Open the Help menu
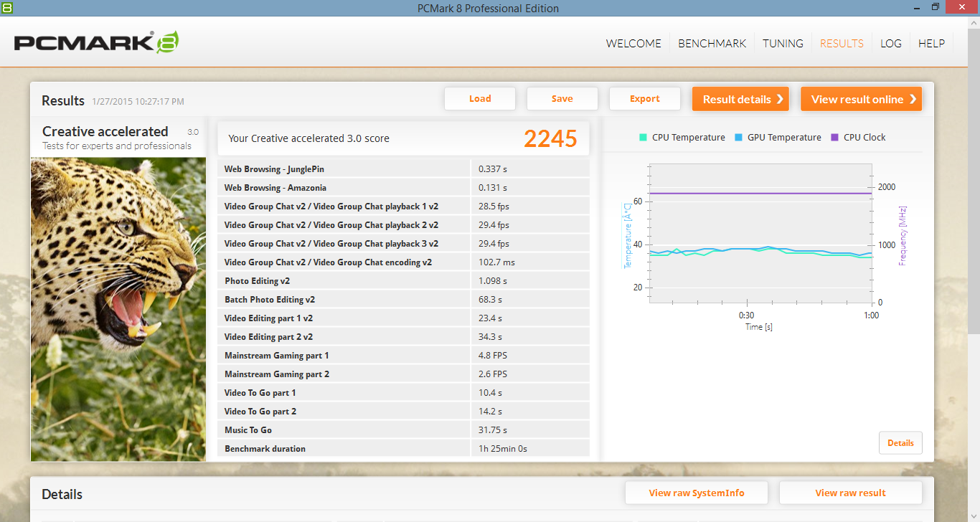 931,43
